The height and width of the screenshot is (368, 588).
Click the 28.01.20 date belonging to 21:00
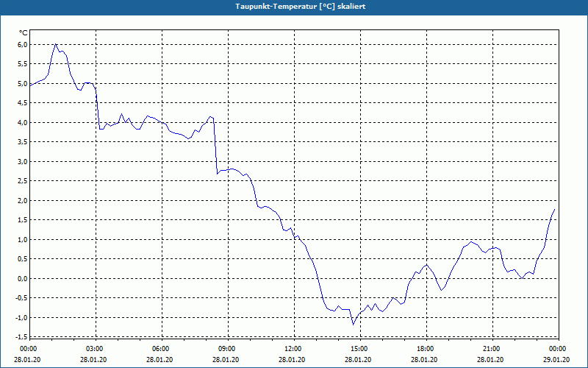tap(490, 359)
